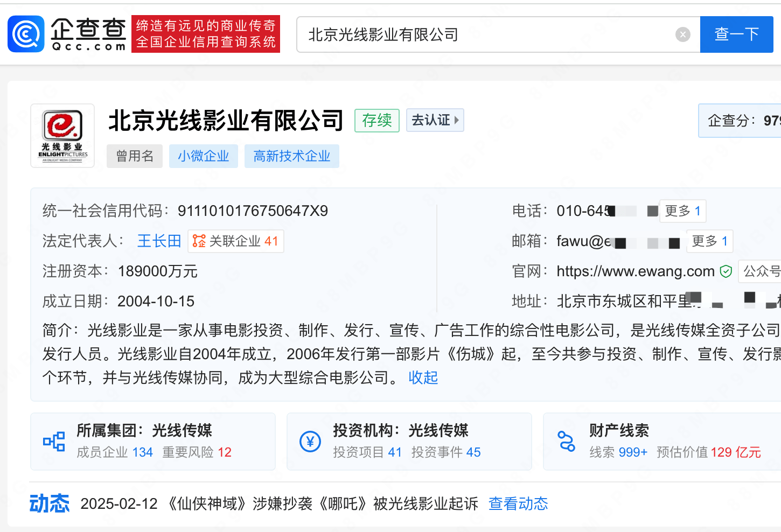Click the yen coin icon for 投资机构
The height and width of the screenshot is (532, 781).
point(310,442)
